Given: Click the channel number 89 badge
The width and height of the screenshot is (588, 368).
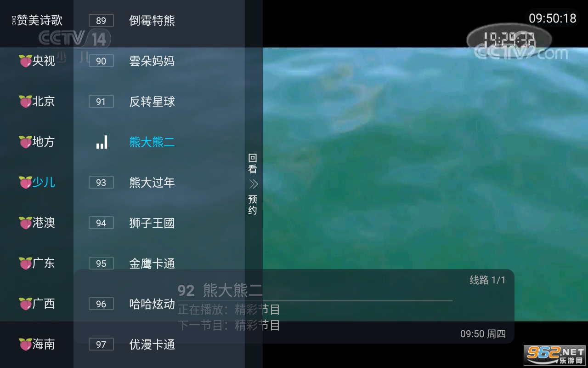Looking at the screenshot, I should [x=101, y=21].
